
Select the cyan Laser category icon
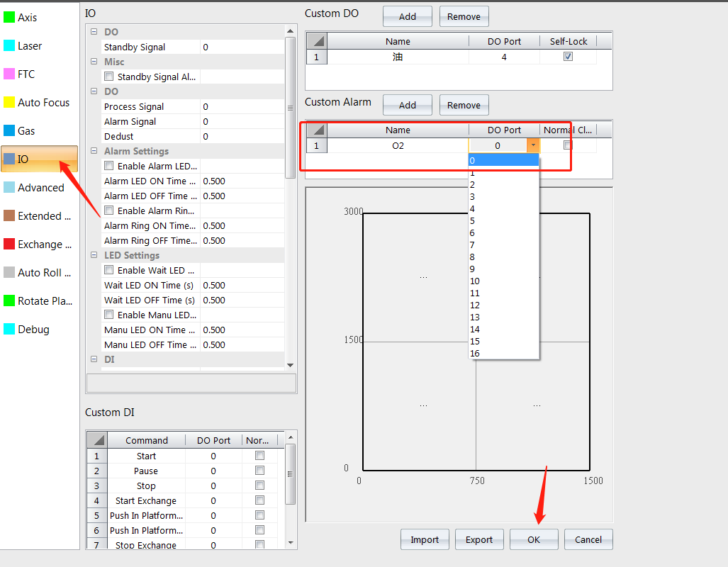(x=9, y=45)
